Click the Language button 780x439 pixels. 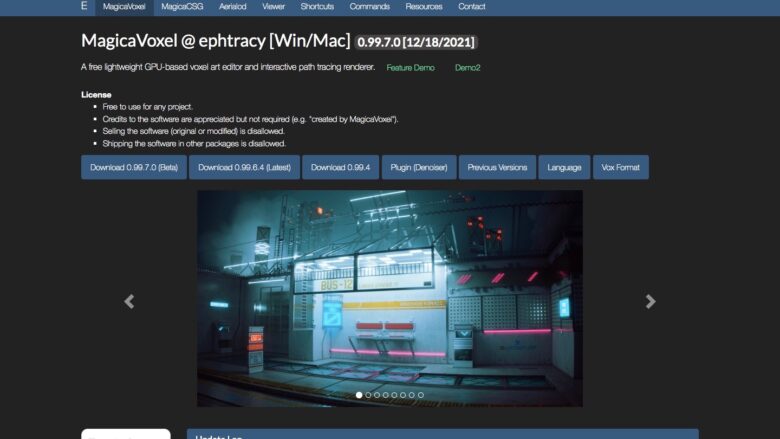click(564, 167)
